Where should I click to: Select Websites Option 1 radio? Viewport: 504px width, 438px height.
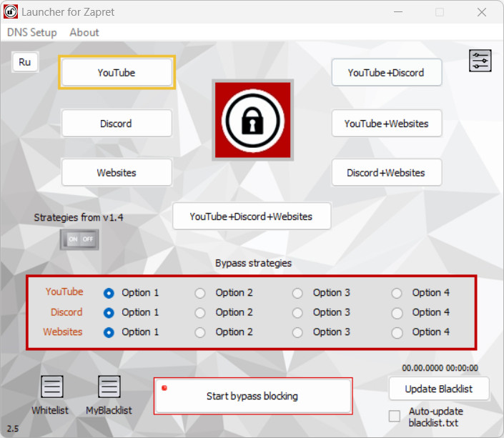tap(109, 332)
